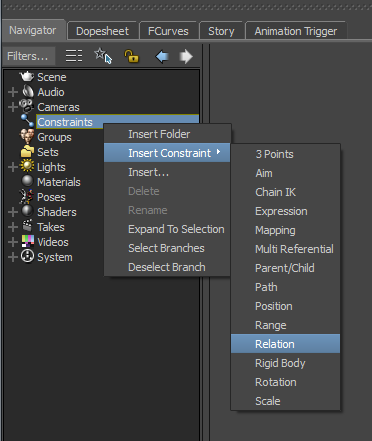Choose Insert Folder from context menu
Screen dimensions: 372x441
click(167, 134)
